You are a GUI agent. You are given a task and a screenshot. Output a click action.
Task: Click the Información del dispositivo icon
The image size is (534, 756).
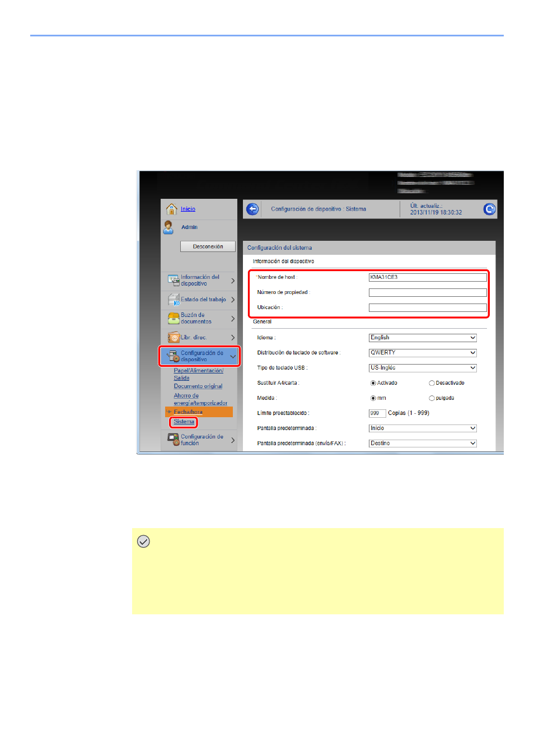coord(173,280)
